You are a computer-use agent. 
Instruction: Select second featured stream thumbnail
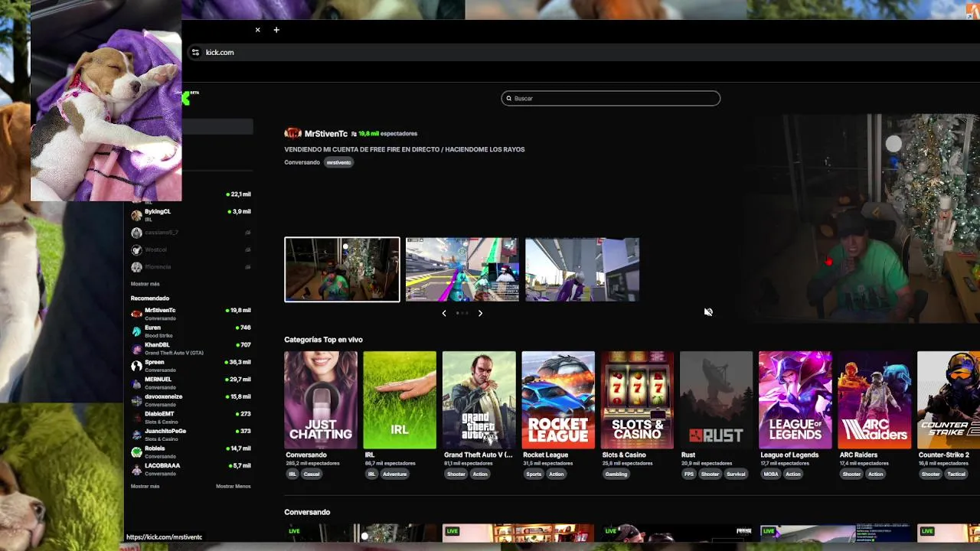[462, 269]
